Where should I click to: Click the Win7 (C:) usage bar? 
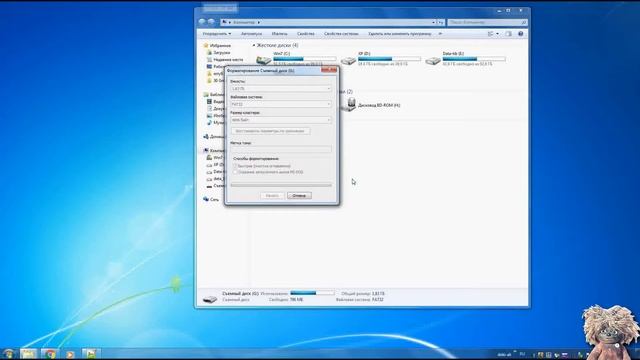(x=304, y=59)
